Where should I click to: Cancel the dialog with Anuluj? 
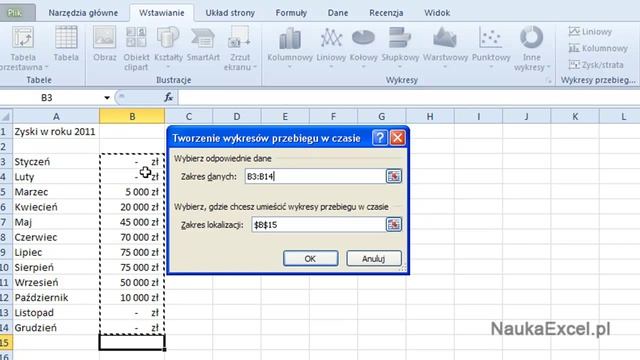374,258
